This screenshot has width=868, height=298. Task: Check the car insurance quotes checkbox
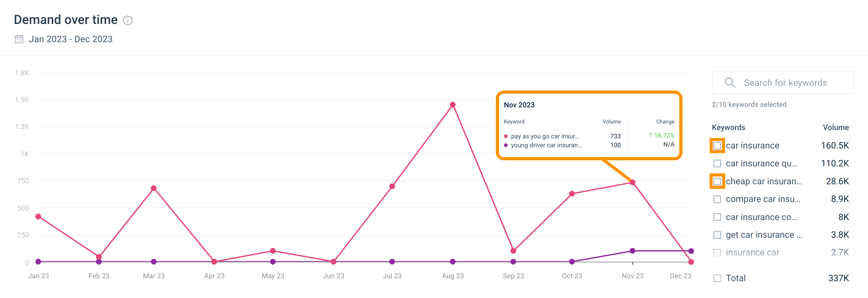[x=717, y=163]
